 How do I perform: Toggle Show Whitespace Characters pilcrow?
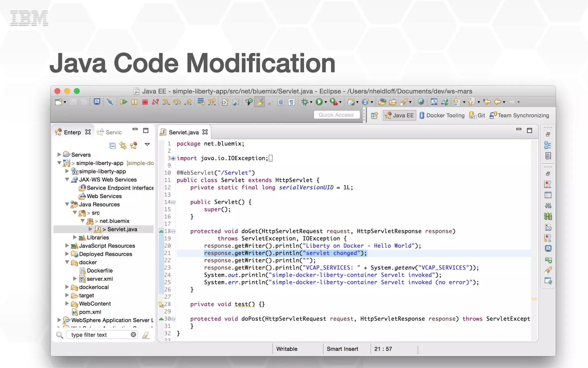pos(291,102)
